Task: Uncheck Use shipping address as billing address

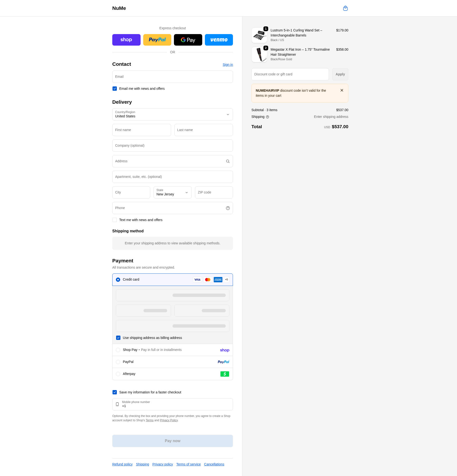Action: pyautogui.click(x=118, y=338)
